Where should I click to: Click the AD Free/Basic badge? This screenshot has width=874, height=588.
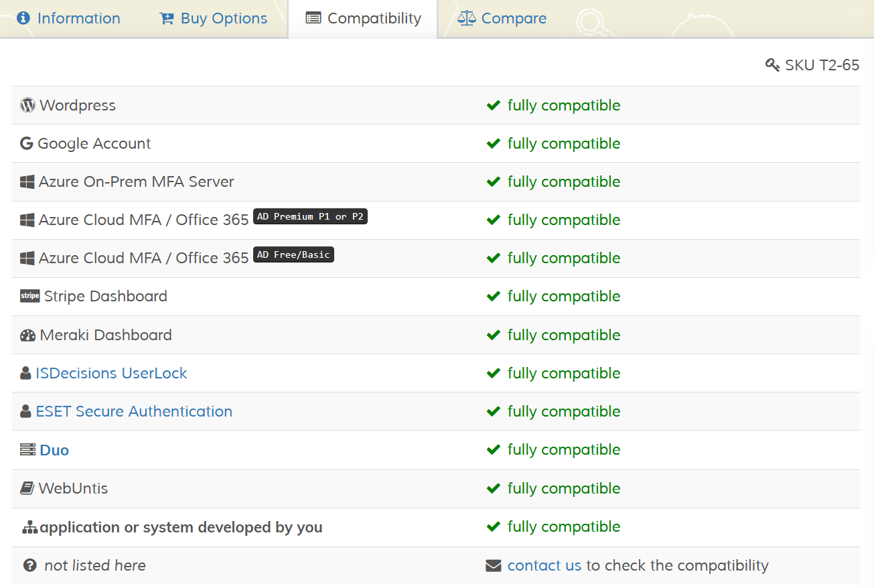(x=293, y=255)
